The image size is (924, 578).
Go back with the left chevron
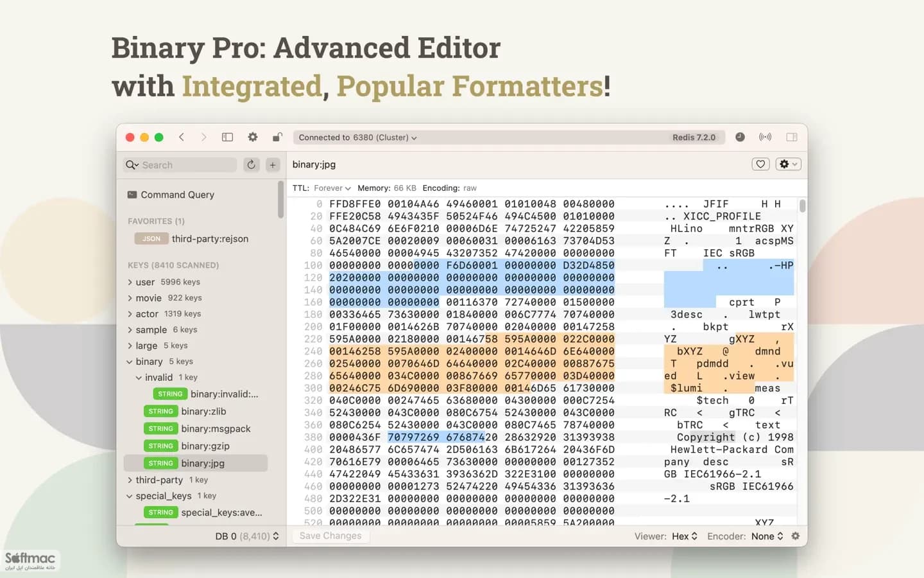coord(182,137)
